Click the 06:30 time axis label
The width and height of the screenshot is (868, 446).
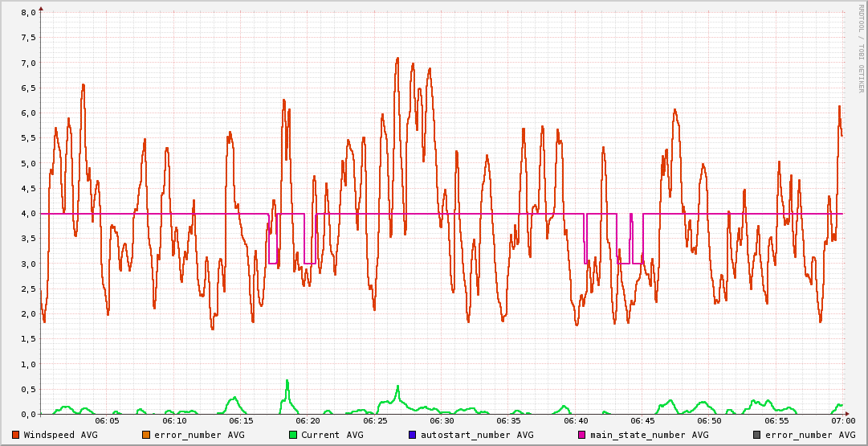pyautogui.click(x=442, y=420)
